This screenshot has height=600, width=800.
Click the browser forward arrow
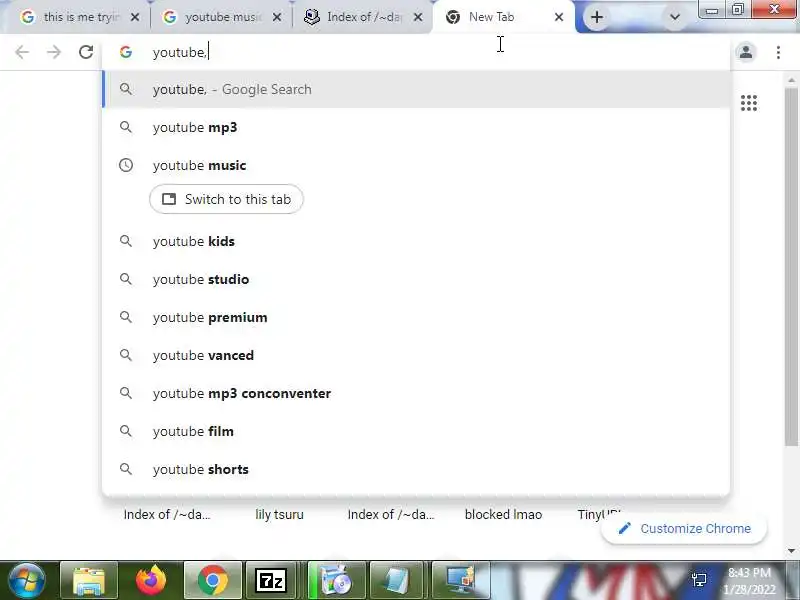point(54,52)
